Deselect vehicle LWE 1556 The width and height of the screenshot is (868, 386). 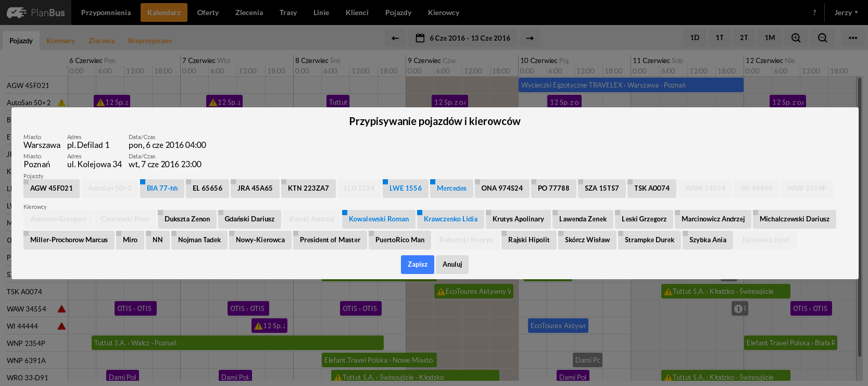click(406, 189)
